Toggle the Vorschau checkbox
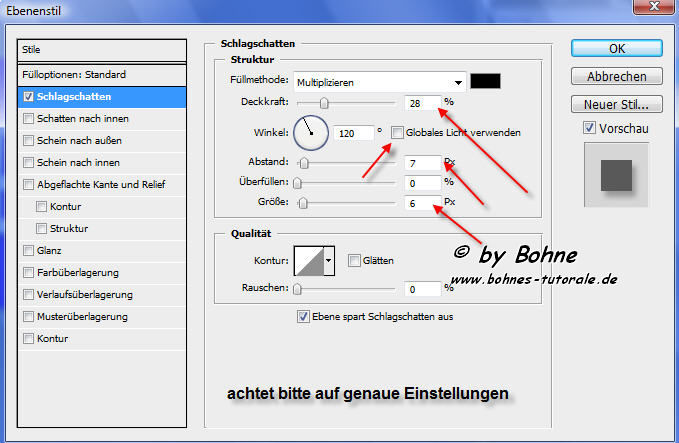This screenshot has height=443, width=679. [589, 128]
